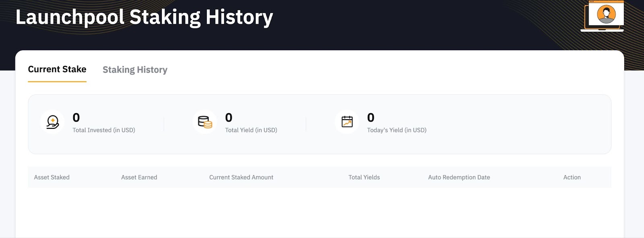Screen dimensions: 644x238
Task: Click the Total Yields column header
Action: coord(364,177)
